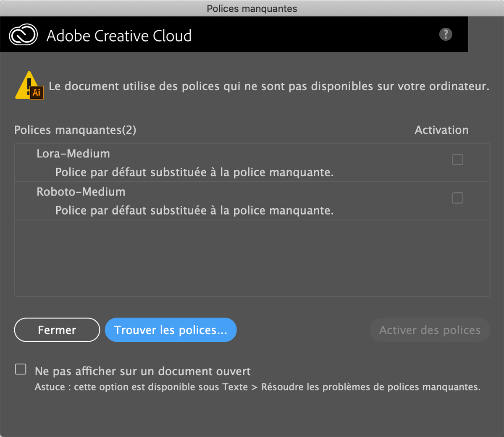Click the yellow warning Ai icon
The width and height of the screenshot is (504, 437).
click(x=29, y=85)
